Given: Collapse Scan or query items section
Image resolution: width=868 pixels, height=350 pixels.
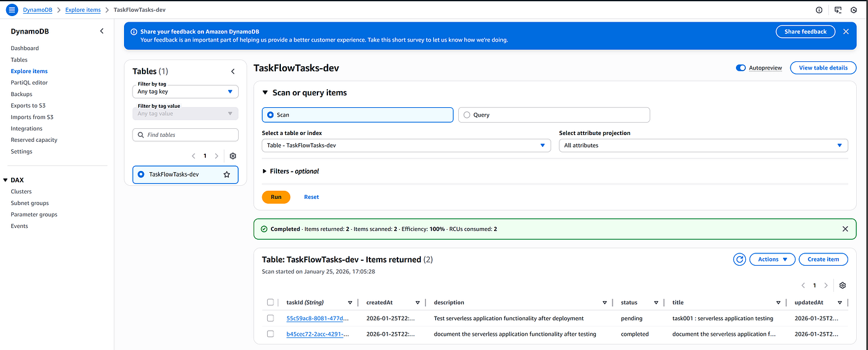Looking at the screenshot, I should pyautogui.click(x=265, y=93).
